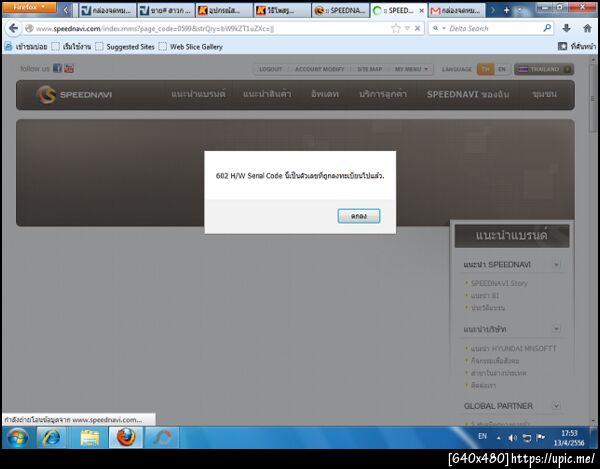Go back with the browser back arrow
This screenshot has height=469, width=600.
tap(13, 28)
